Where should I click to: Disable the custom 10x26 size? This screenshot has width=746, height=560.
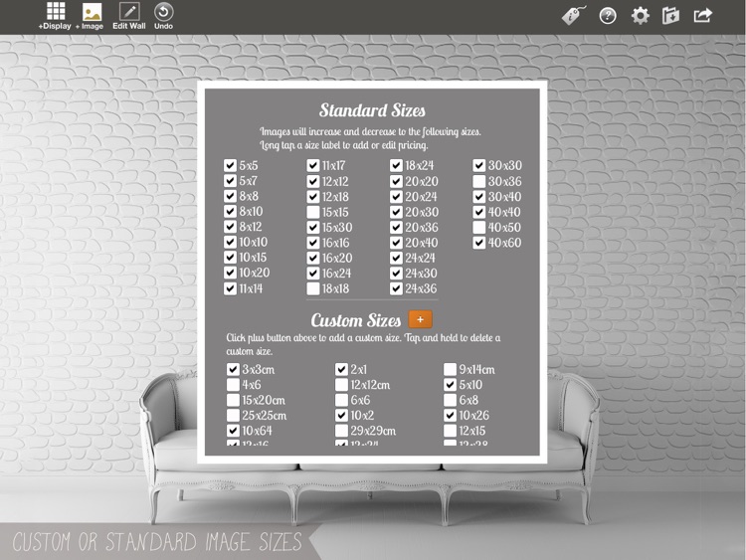[450, 416]
